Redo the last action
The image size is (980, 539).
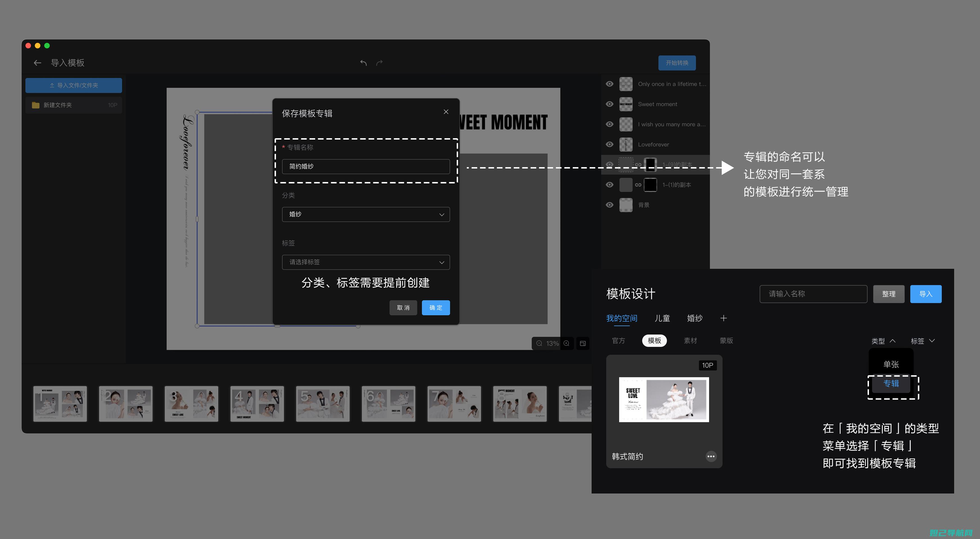coord(379,63)
